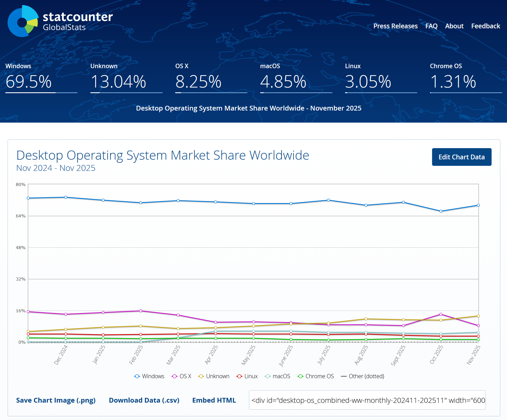The height and width of the screenshot is (420, 507).
Task: Click the Jan 2025 x-axis label
Action: [x=99, y=355]
